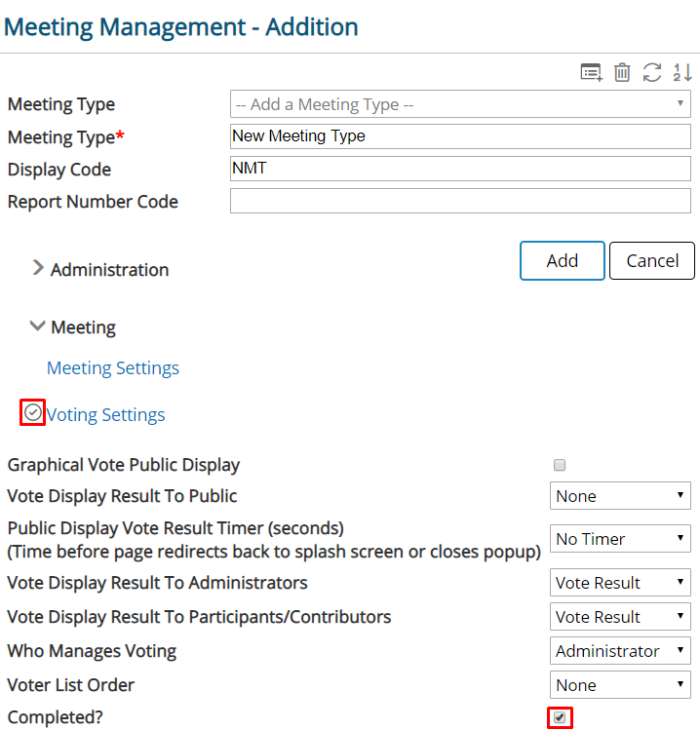The image size is (700, 730).
Task: Click the Display Code label
Action: pos(59,170)
